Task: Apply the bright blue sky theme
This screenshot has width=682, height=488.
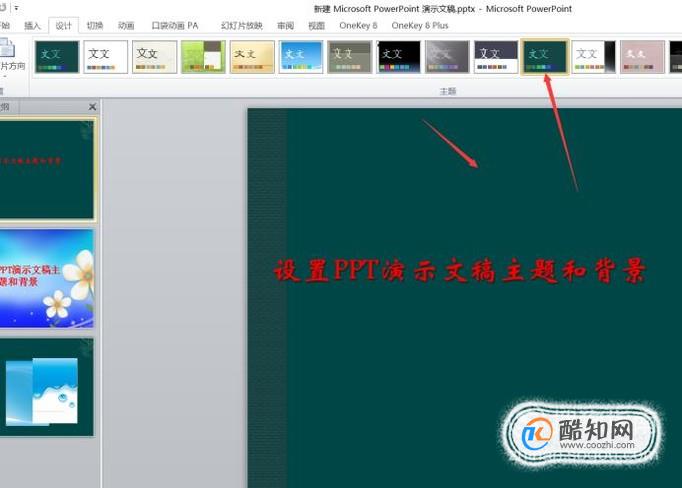Action: tap(301, 57)
